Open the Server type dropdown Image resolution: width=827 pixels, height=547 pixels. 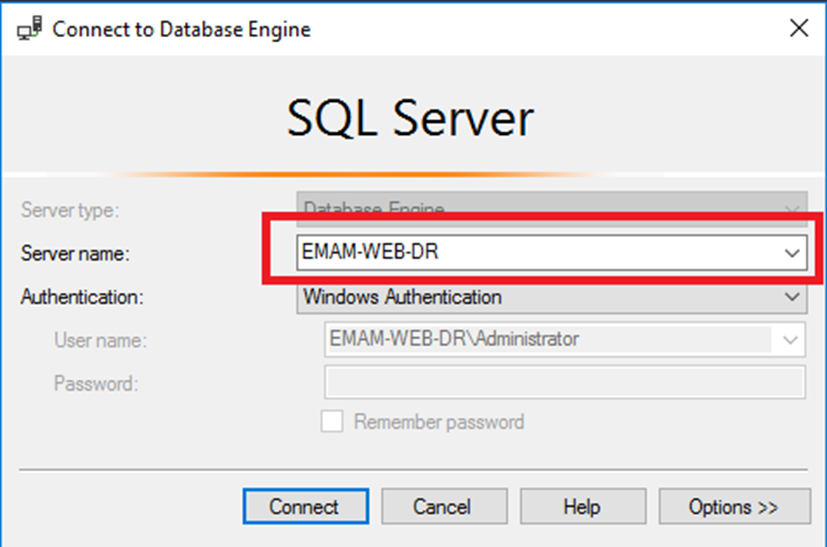552,208
